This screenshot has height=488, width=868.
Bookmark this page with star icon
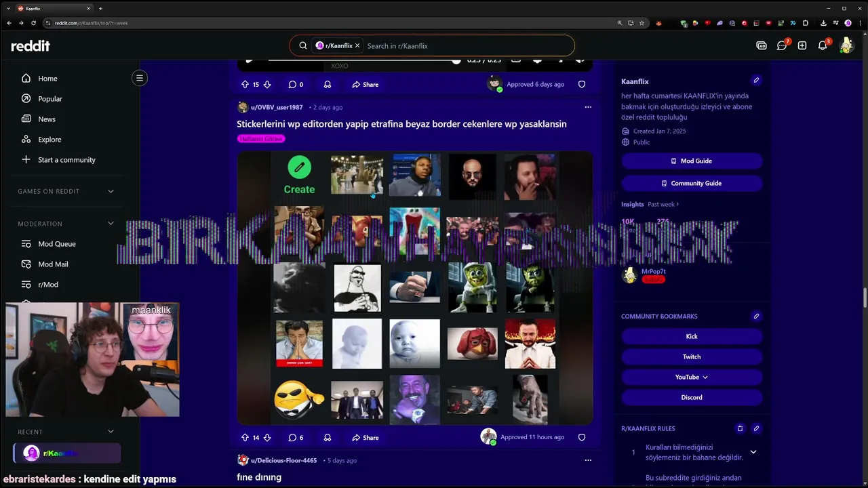(642, 23)
